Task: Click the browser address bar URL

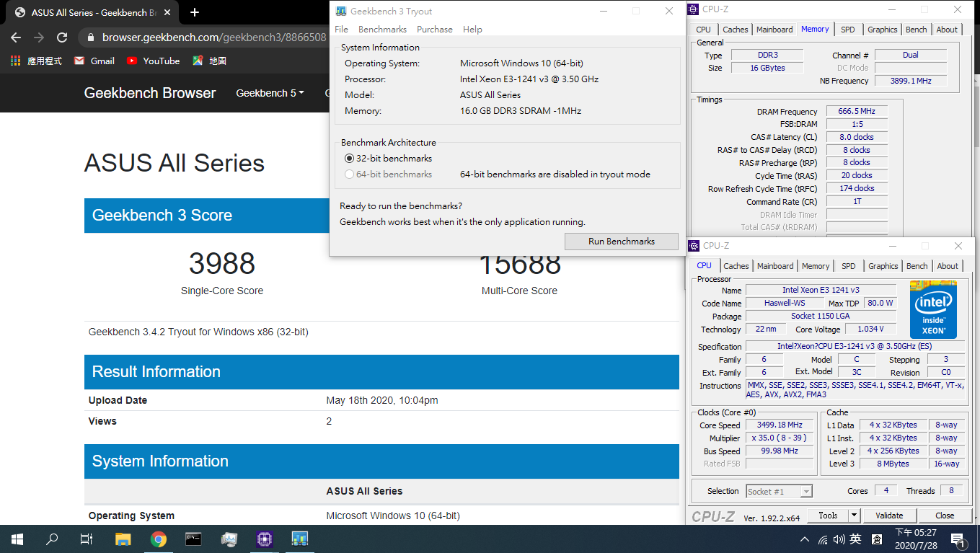Action: pos(214,37)
